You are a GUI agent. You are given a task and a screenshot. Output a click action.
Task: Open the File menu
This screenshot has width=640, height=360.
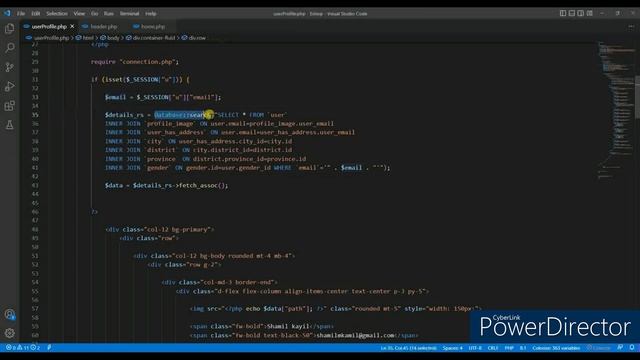coord(21,13)
